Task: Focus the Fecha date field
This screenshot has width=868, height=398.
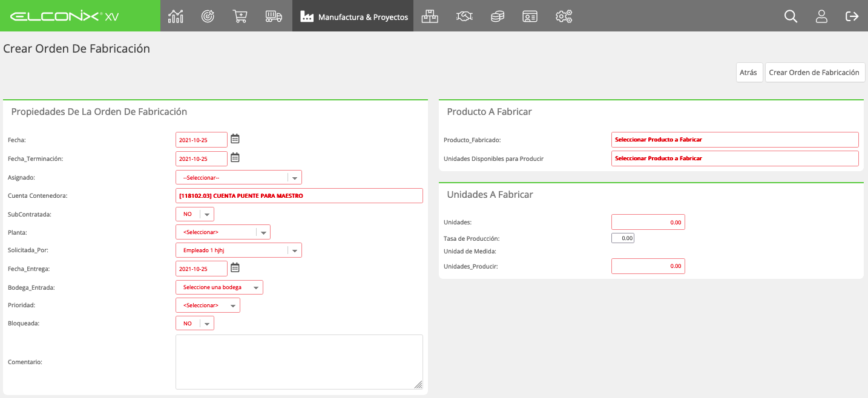Action: point(202,140)
